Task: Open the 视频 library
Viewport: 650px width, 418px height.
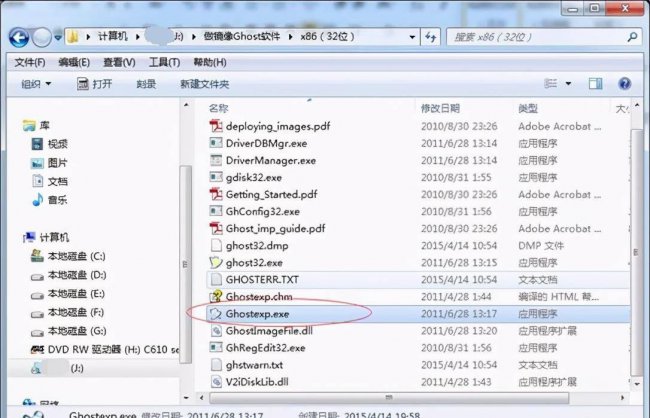Action: pos(49,144)
